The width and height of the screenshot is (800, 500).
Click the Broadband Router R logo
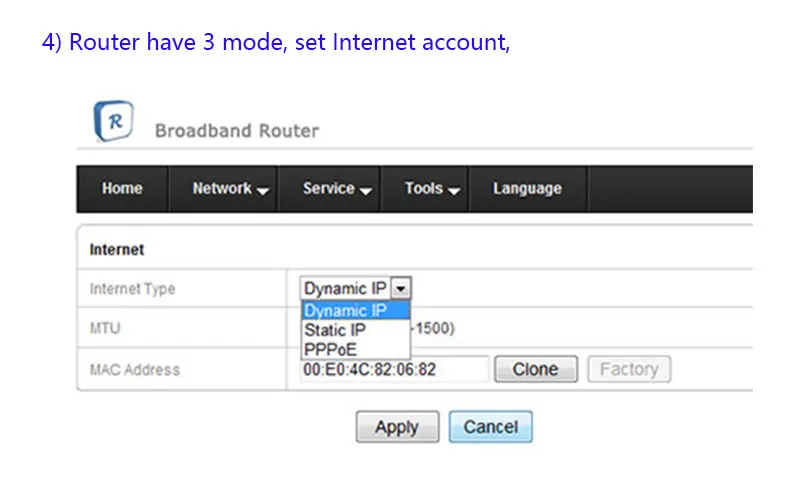click(114, 121)
